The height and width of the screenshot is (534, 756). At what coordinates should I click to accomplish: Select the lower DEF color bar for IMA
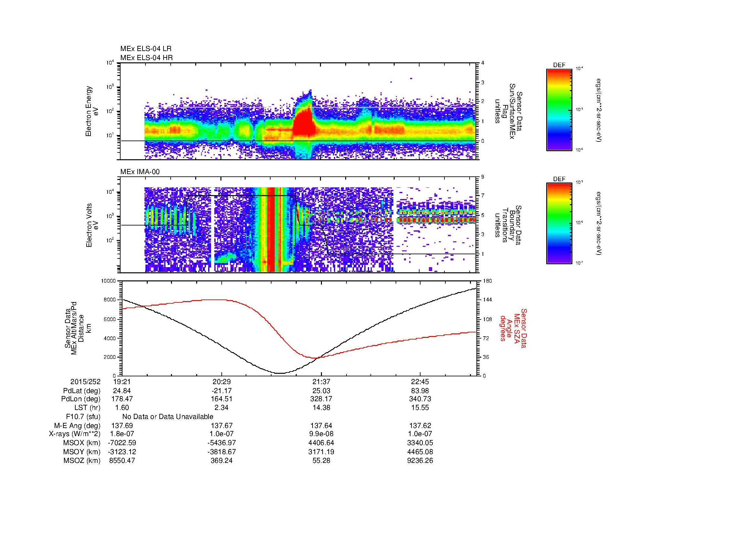(x=559, y=224)
